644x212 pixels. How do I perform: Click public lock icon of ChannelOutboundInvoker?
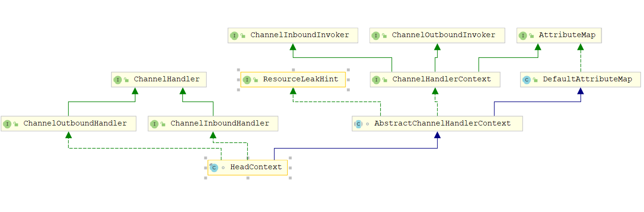pyautogui.click(x=385, y=36)
